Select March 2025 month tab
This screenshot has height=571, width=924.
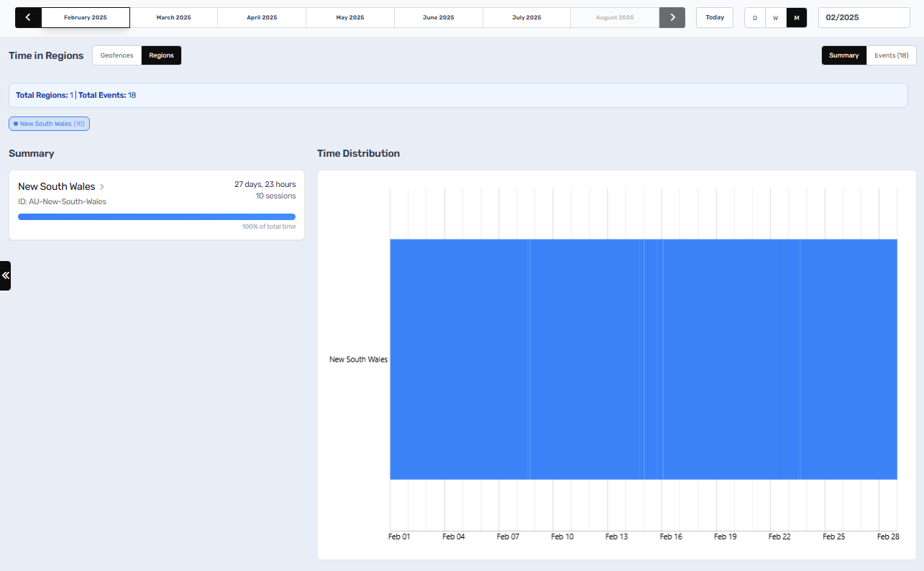click(x=174, y=17)
